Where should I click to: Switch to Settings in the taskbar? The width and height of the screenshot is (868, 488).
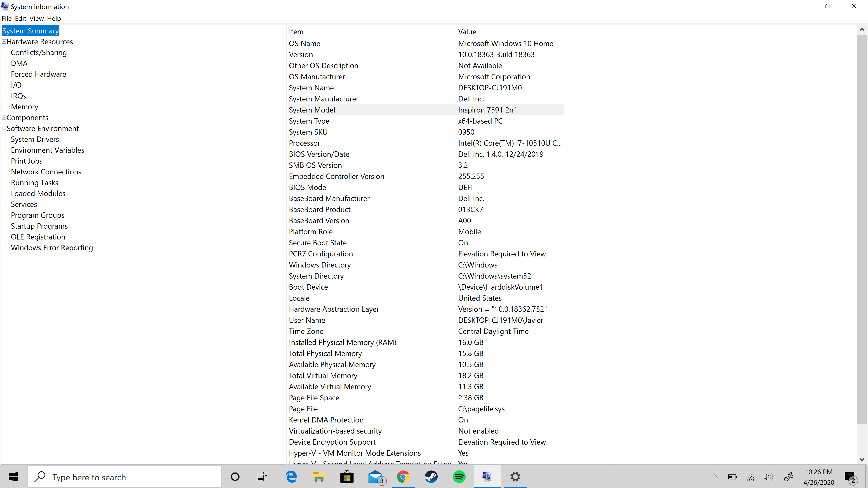click(x=515, y=477)
